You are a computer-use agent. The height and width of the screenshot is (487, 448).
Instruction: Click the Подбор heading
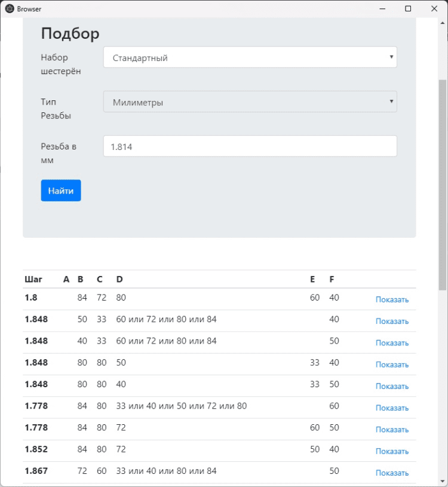(x=70, y=34)
